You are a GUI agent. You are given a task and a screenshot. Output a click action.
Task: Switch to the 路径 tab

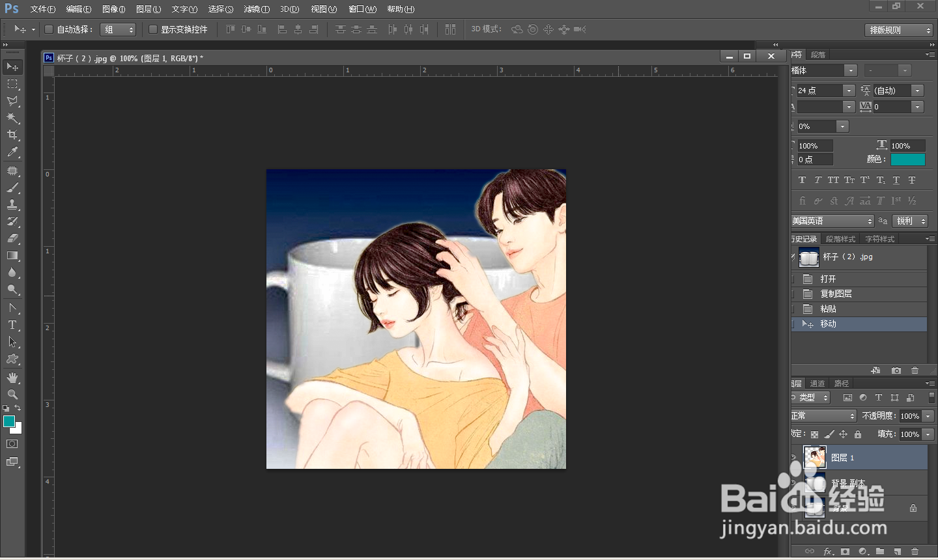tap(842, 384)
